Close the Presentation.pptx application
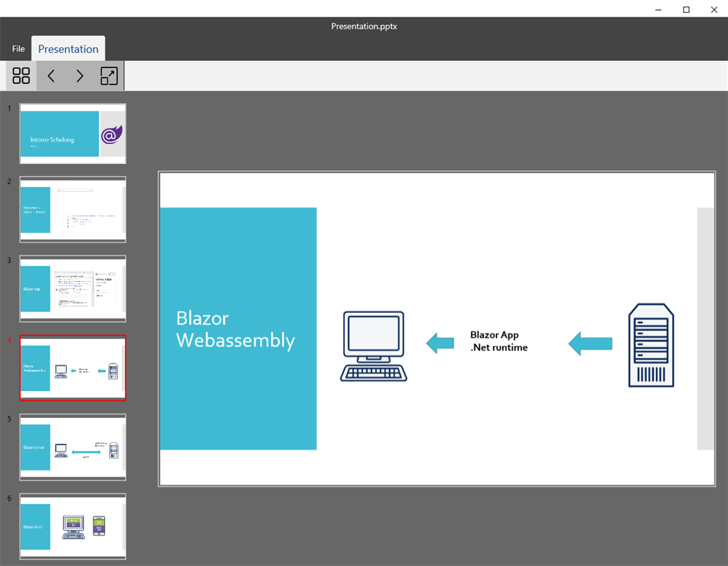 714,9
